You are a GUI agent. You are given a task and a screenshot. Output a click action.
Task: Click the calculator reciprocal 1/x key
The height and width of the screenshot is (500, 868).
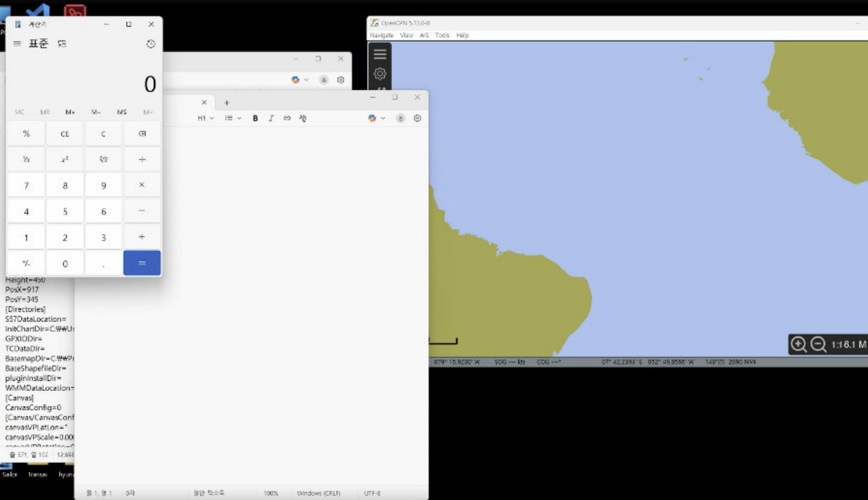coord(26,159)
